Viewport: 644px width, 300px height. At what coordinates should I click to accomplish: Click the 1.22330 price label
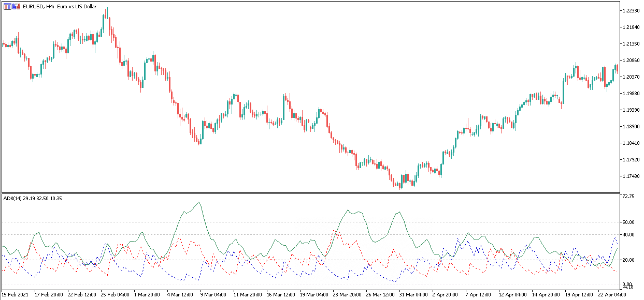[631, 10]
